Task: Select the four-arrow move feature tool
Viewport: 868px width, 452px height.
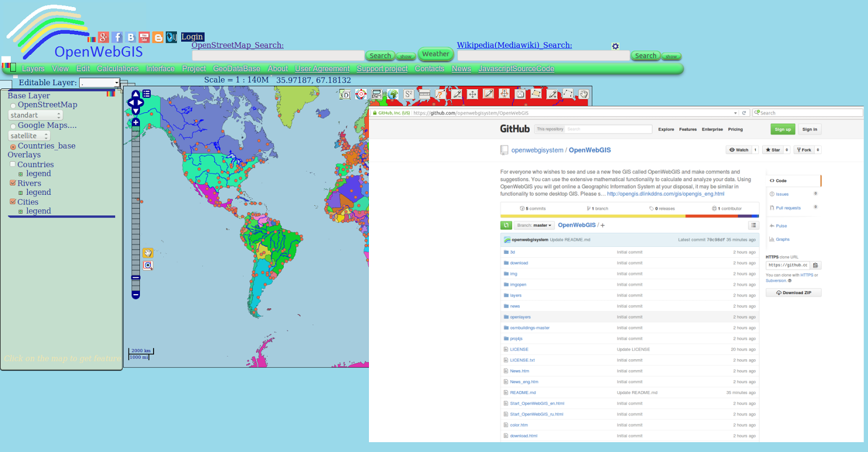Action: [473, 94]
